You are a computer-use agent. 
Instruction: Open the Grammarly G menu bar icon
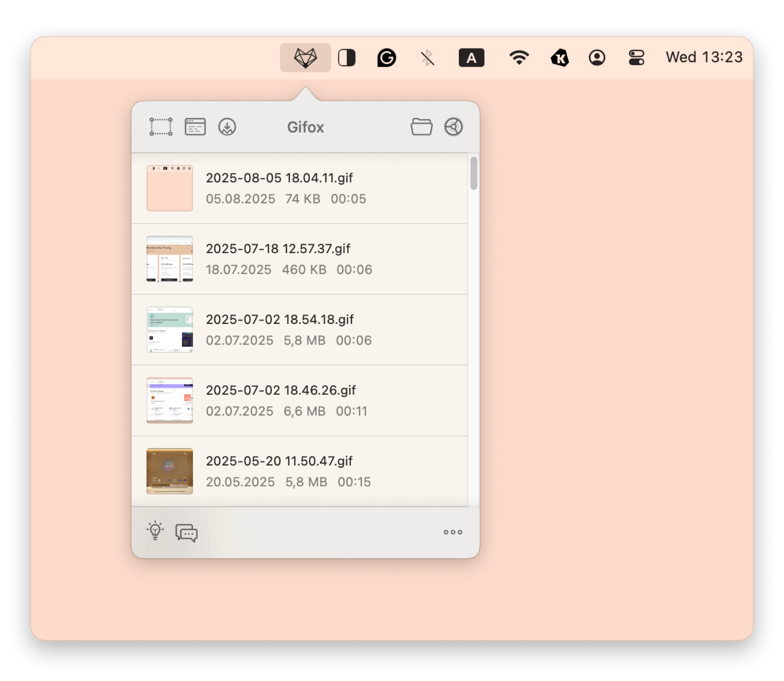(386, 58)
